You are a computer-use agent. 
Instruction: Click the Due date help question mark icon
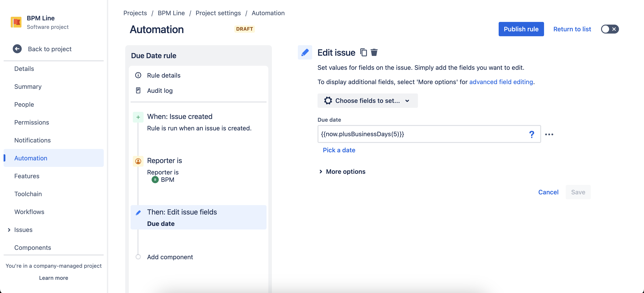pos(532,134)
